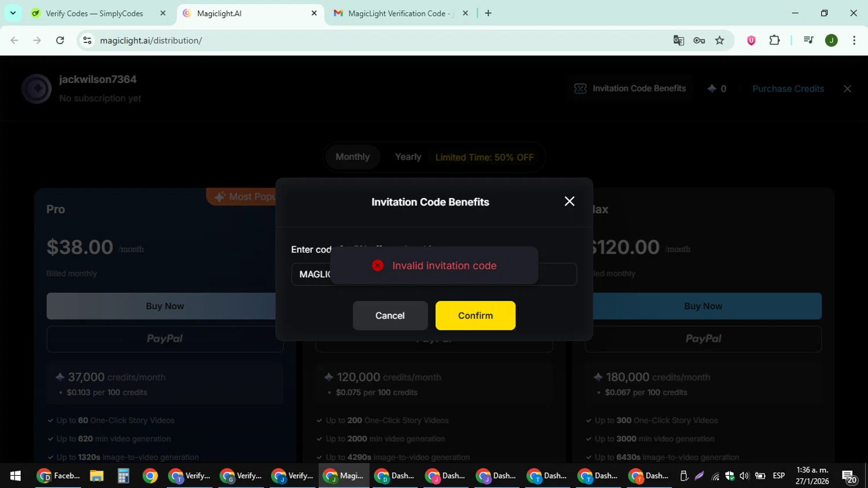
Task: Select Monthly billing
Action: [x=352, y=157]
